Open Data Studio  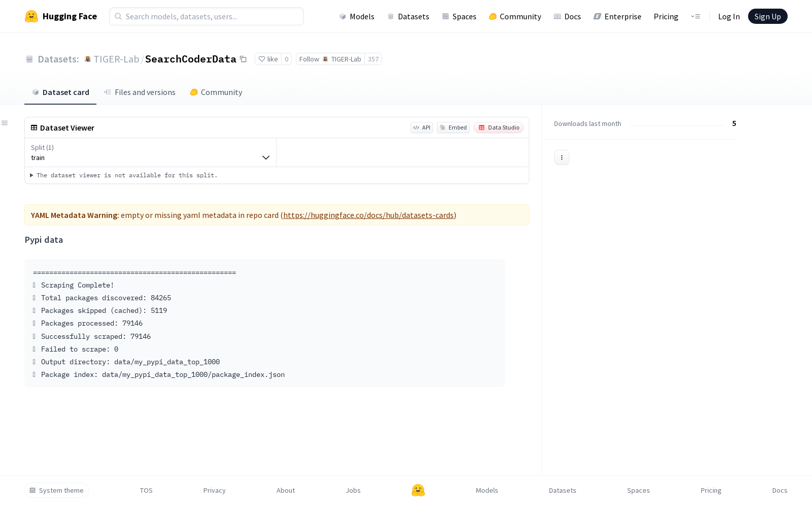[x=499, y=128]
